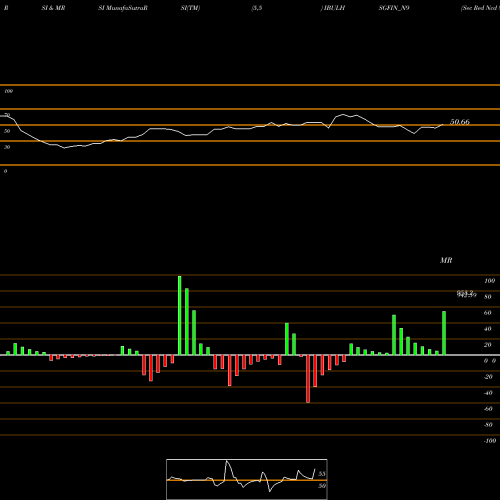Click the 'SGFIN_N9' symbol text
The image size is (500, 500).
[394, 8]
